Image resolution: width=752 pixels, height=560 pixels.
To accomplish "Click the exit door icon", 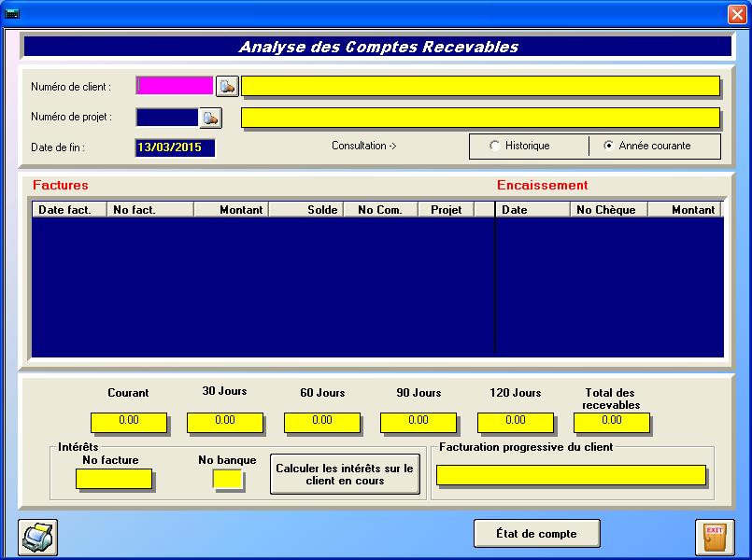I will click(x=714, y=537).
